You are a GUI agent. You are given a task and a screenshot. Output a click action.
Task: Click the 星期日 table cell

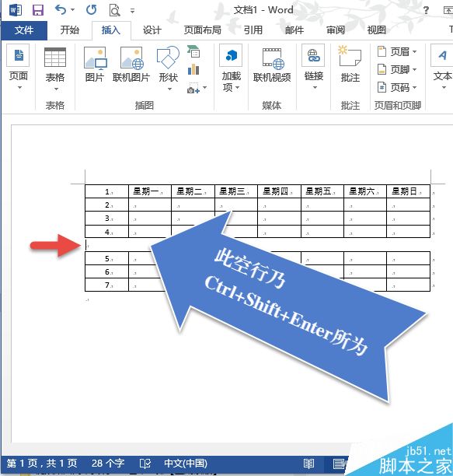(x=408, y=191)
